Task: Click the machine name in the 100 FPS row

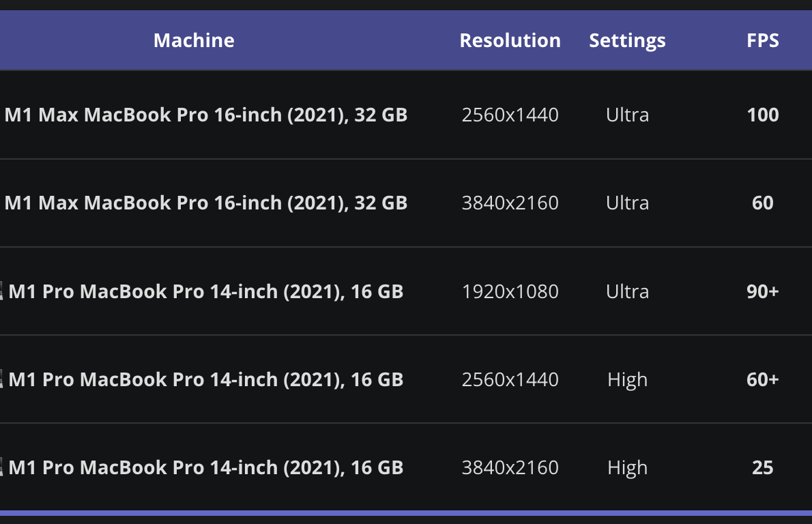Action: click(x=206, y=115)
